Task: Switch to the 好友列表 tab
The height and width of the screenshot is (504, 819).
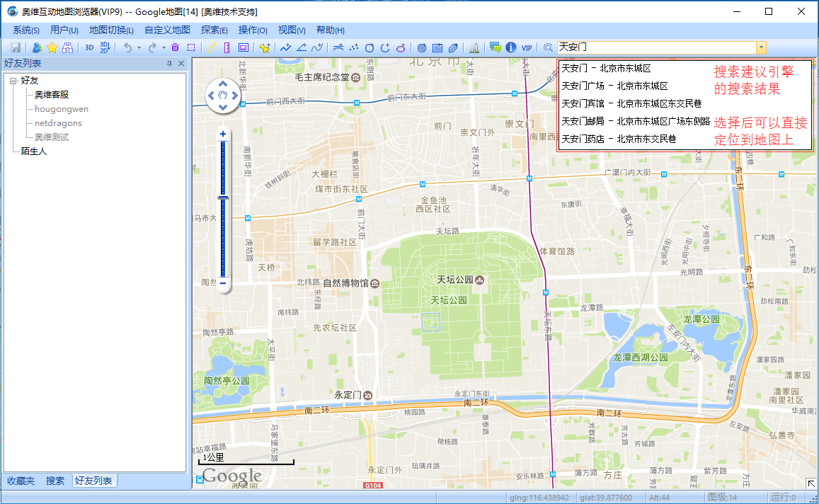Action: pos(93,481)
